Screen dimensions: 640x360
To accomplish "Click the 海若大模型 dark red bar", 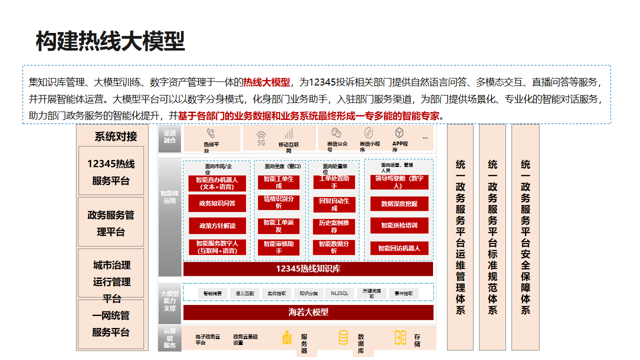I will click(x=308, y=312).
